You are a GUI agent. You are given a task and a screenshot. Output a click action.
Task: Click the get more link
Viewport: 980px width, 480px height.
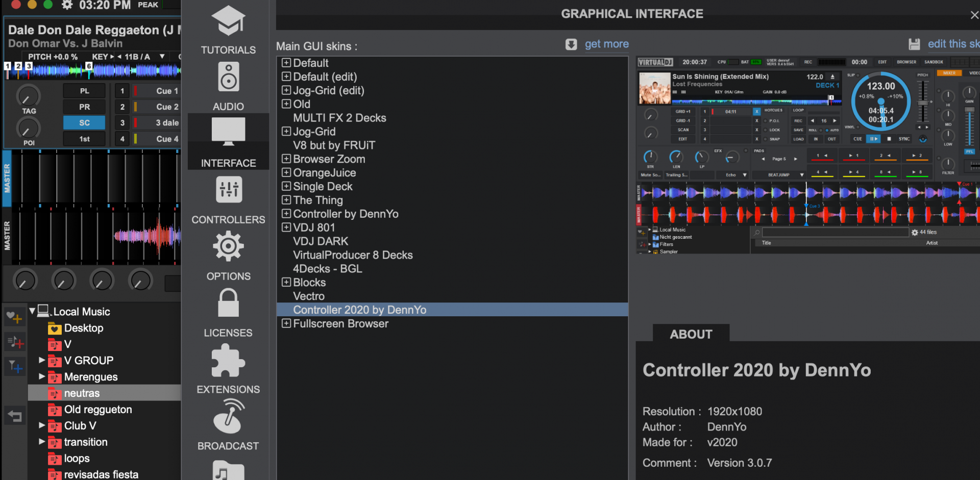point(606,44)
